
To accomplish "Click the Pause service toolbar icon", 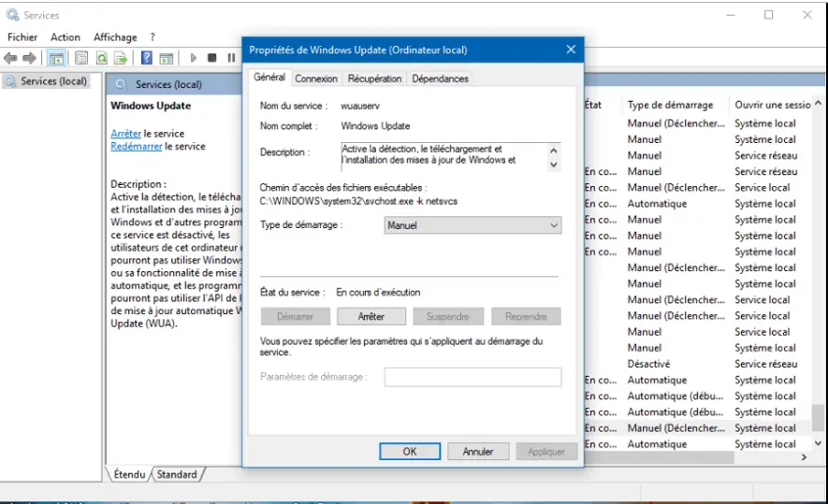I will coord(231,58).
